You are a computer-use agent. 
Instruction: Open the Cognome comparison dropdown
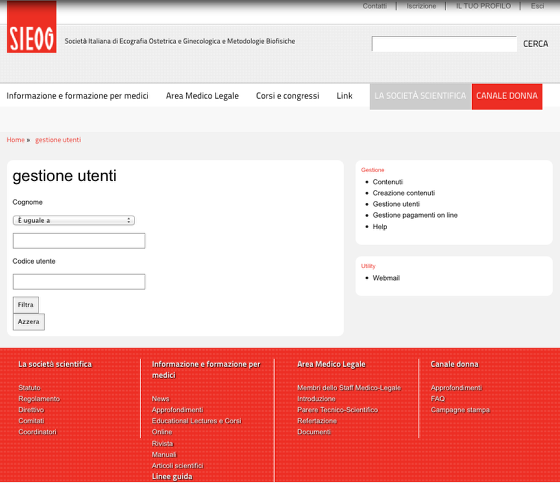tap(74, 220)
